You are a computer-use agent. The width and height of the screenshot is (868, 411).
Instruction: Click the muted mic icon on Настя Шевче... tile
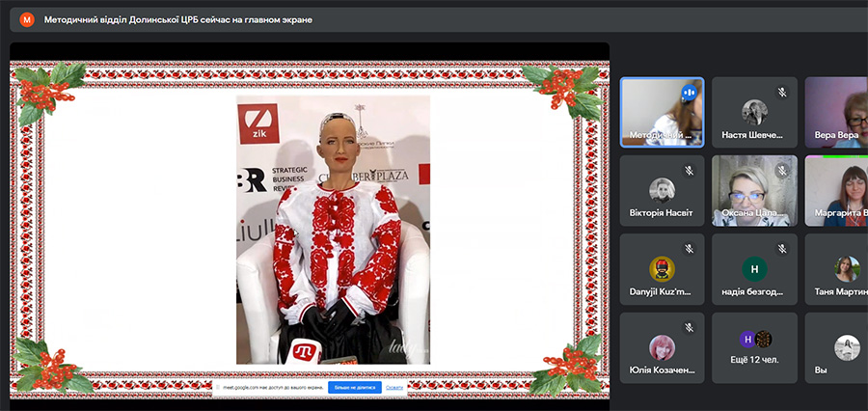(x=781, y=93)
